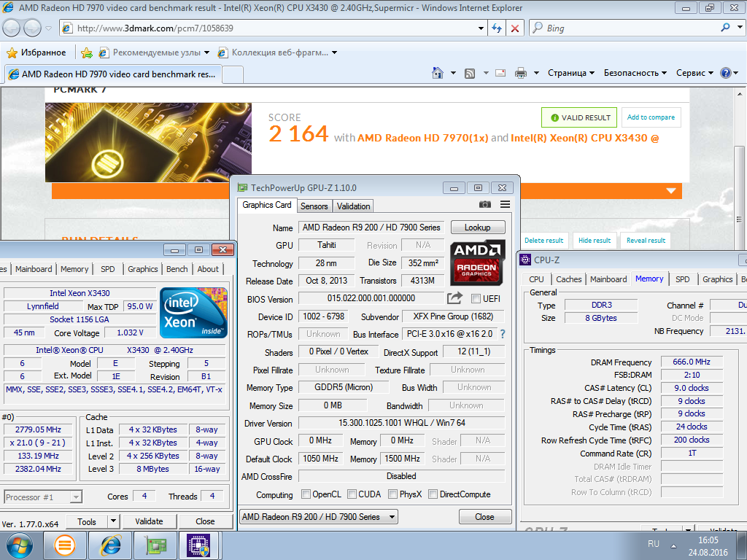Image resolution: width=747 pixels, height=560 pixels.
Task: Click Reveal result link
Action: pyautogui.click(x=646, y=241)
